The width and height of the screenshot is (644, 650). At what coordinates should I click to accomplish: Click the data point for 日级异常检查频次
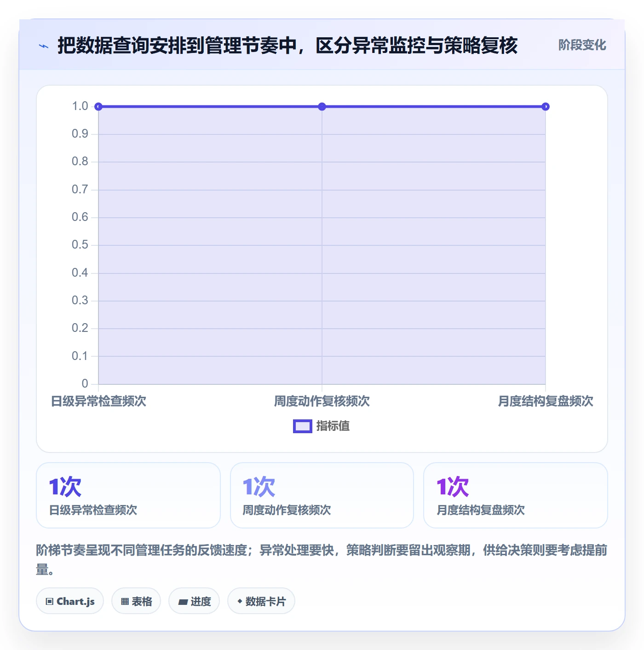pos(98,107)
